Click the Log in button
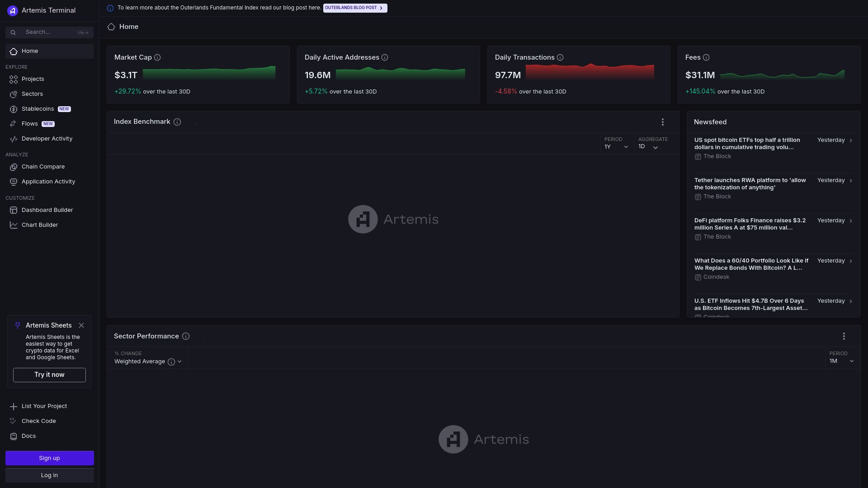 (49, 475)
